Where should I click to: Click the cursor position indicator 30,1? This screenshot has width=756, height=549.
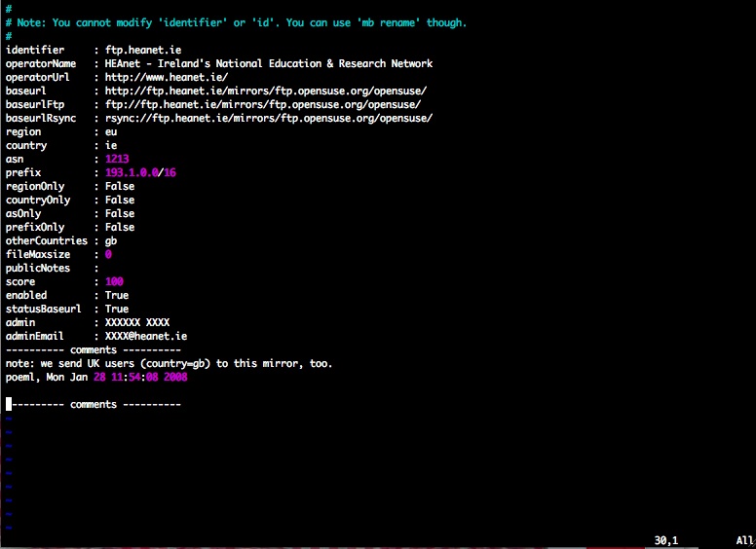(666, 539)
